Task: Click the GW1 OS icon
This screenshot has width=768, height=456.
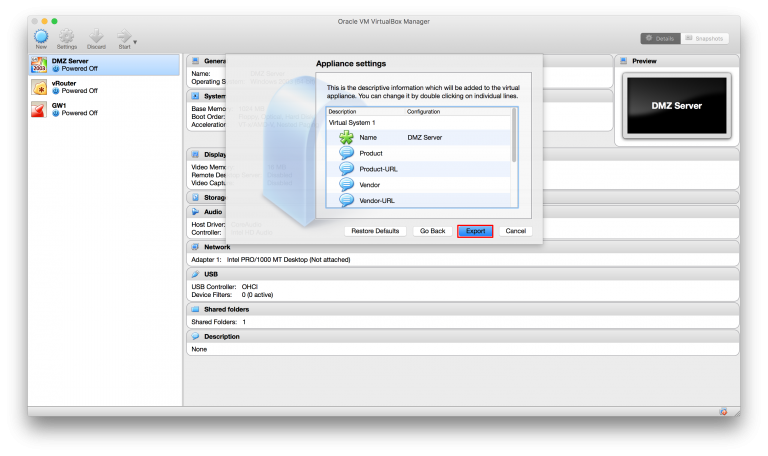Action: pyautogui.click(x=39, y=109)
